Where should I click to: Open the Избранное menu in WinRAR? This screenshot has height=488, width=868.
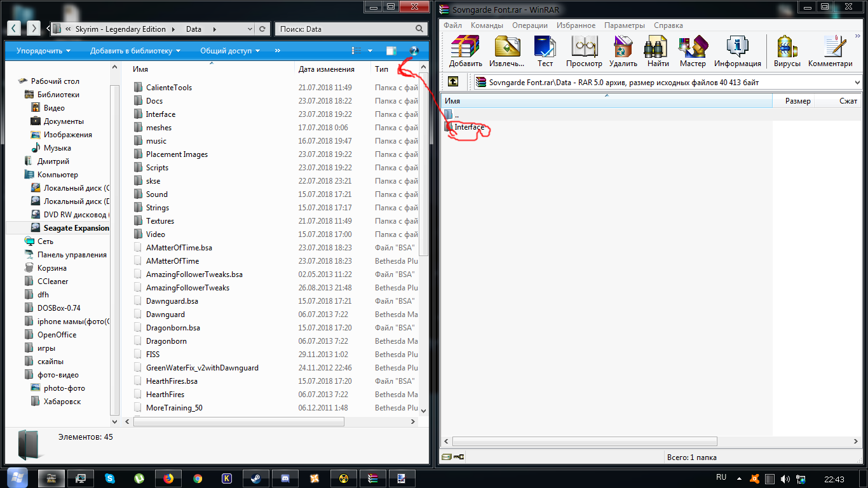point(576,25)
